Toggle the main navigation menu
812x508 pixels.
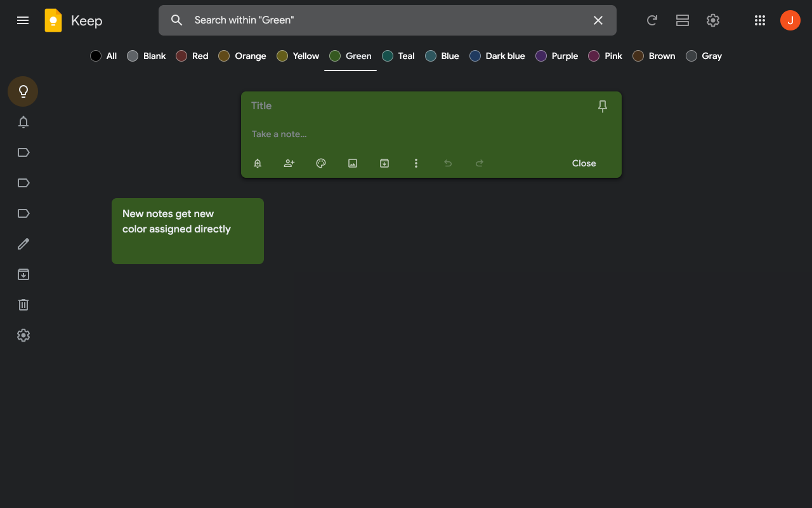[x=23, y=20]
